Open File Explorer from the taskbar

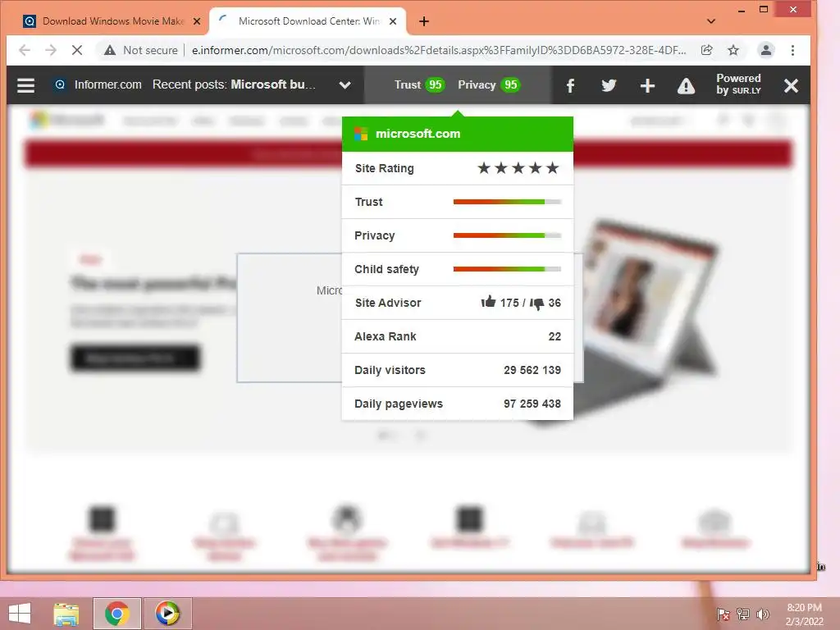(x=66, y=614)
